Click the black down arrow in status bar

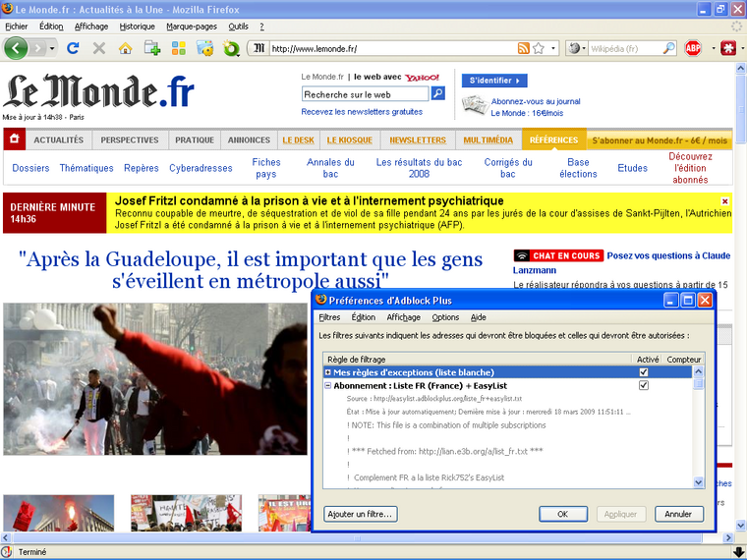click(738, 552)
